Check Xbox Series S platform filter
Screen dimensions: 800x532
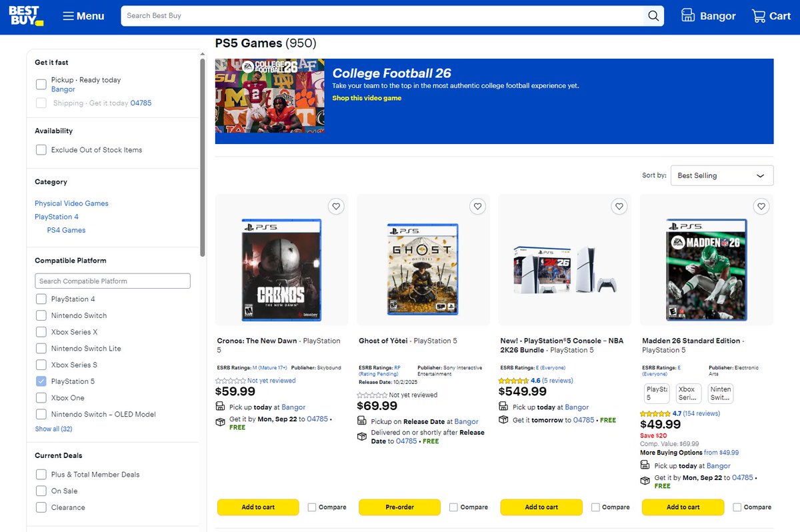[41, 365]
